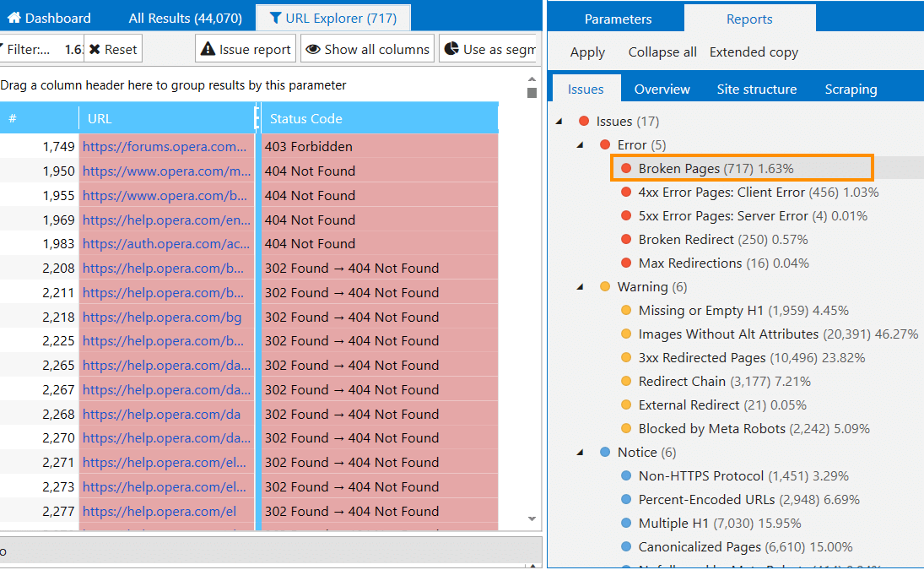Click Apply in the reports panel
This screenshot has height=570, width=924.
click(587, 52)
